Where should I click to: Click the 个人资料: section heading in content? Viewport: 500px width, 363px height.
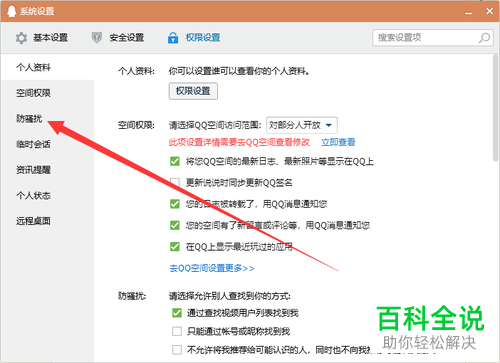click(x=136, y=71)
